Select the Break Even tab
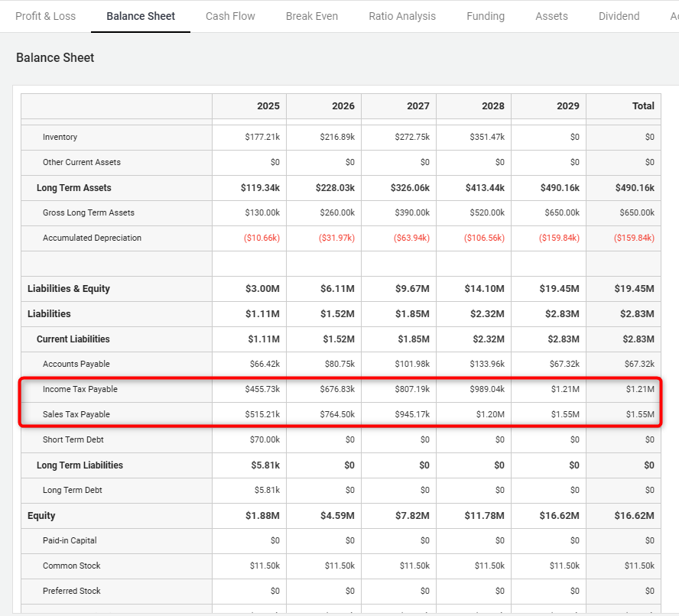Viewport: 679px width, 616px height. [312, 16]
